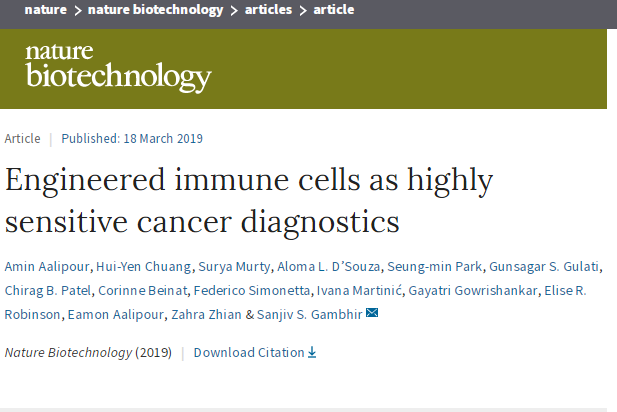Select the 'article' breadcrumb item

point(334,9)
